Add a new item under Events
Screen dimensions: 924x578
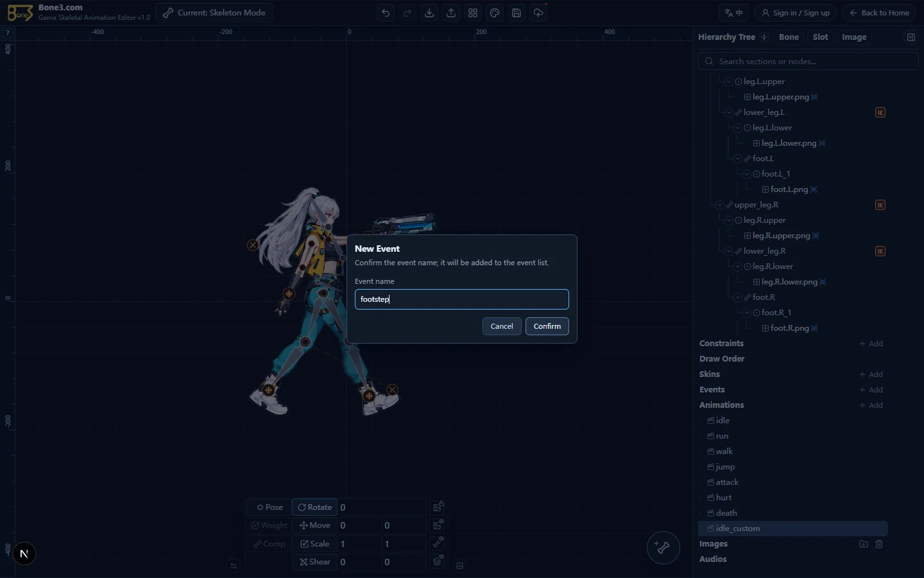(x=871, y=390)
